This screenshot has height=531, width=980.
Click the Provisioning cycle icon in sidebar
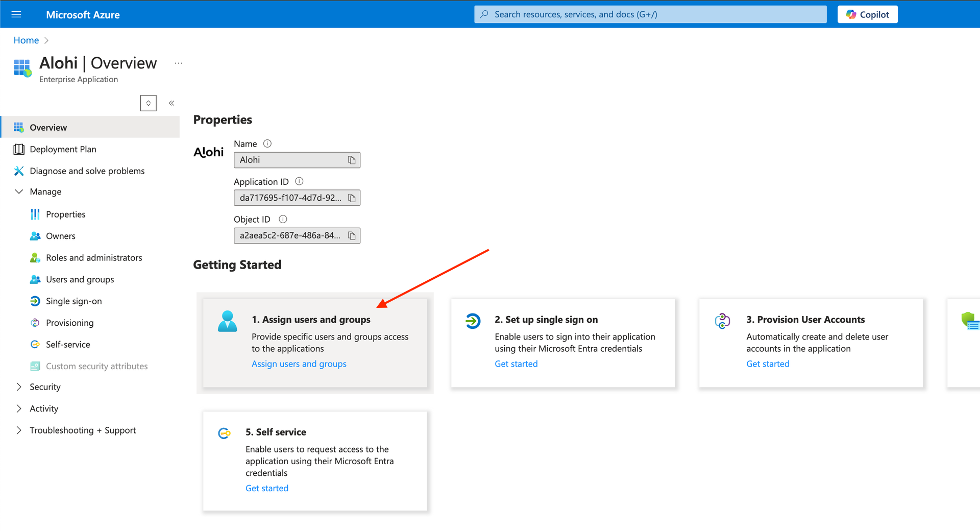pyautogui.click(x=35, y=323)
